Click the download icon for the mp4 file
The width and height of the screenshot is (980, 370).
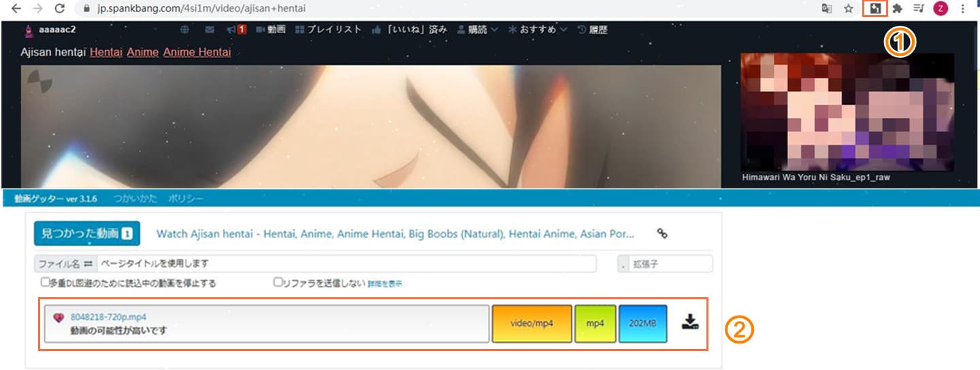tap(690, 322)
